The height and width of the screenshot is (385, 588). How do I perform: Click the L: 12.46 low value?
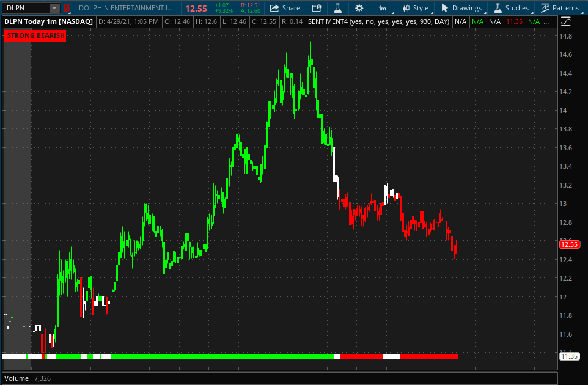click(x=234, y=21)
